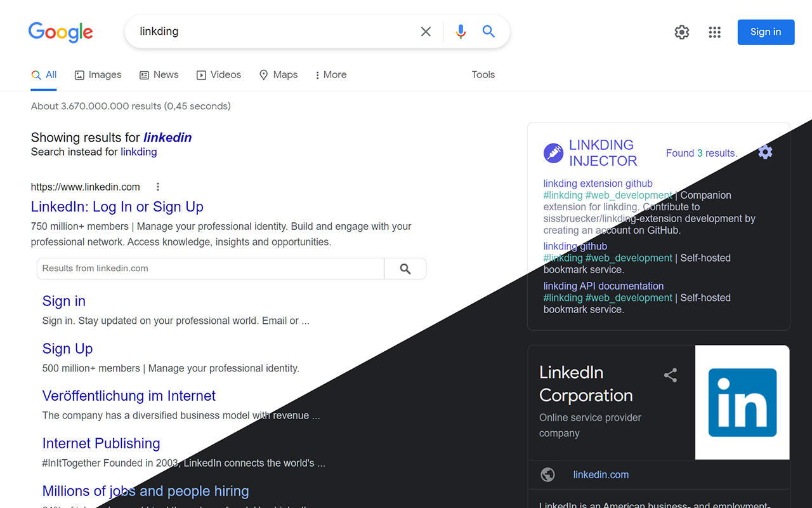Click the globe icon beside linkedin.com
Image resolution: width=812 pixels, height=508 pixels.
(547, 474)
